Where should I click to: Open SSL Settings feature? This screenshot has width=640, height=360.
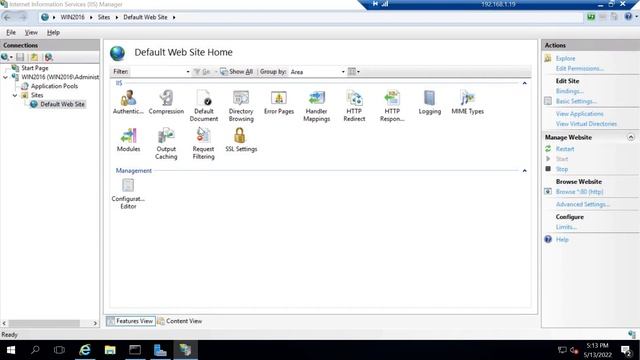[241, 140]
